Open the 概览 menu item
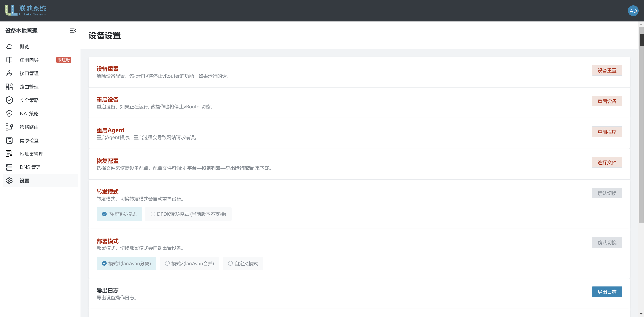This screenshot has width=644, height=317. [x=40, y=46]
